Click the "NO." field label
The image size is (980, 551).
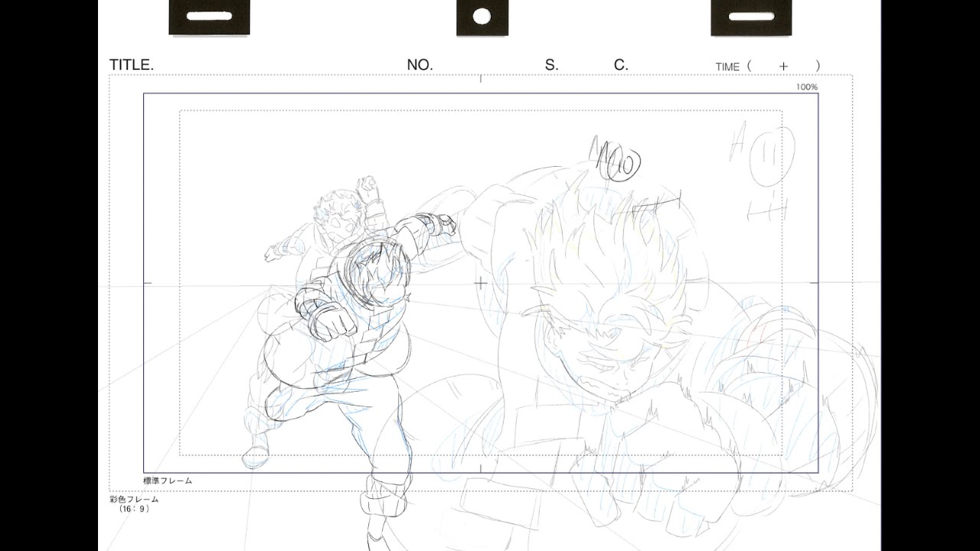pos(420,66)
